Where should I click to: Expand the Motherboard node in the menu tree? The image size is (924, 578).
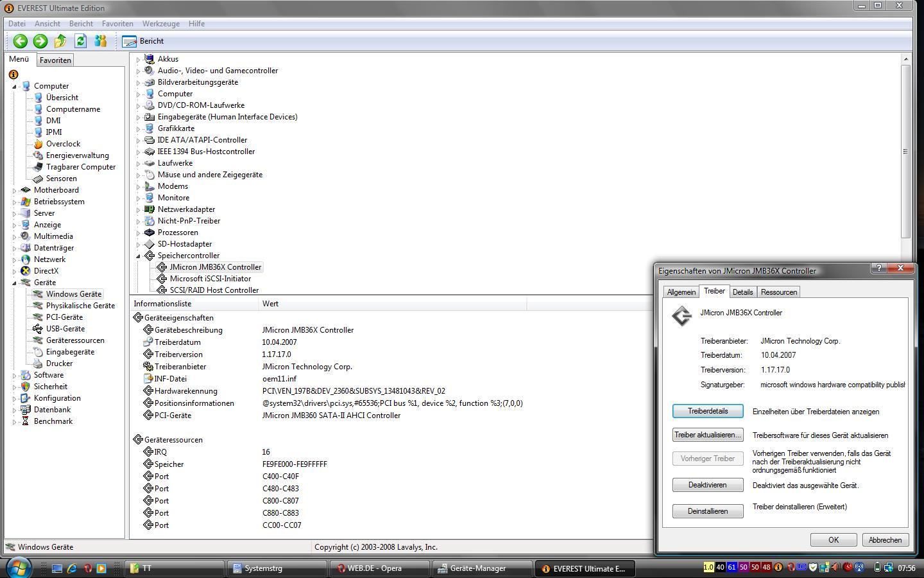pos(14,190)
